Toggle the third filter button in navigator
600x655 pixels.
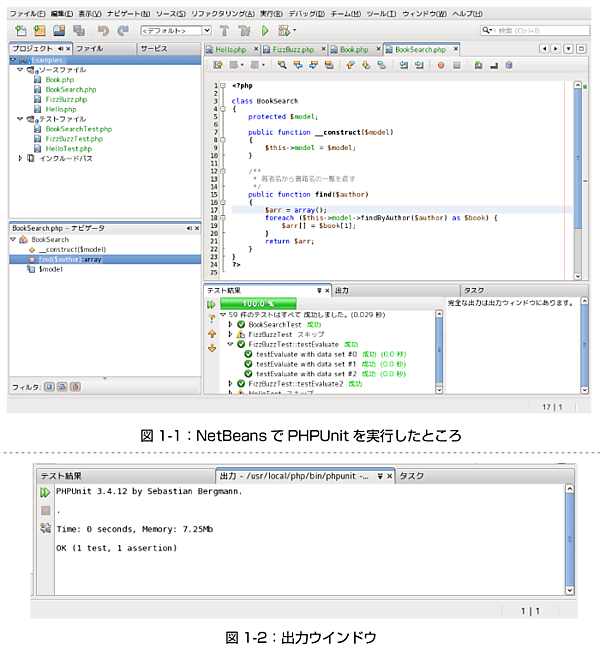tap(74, 386)
